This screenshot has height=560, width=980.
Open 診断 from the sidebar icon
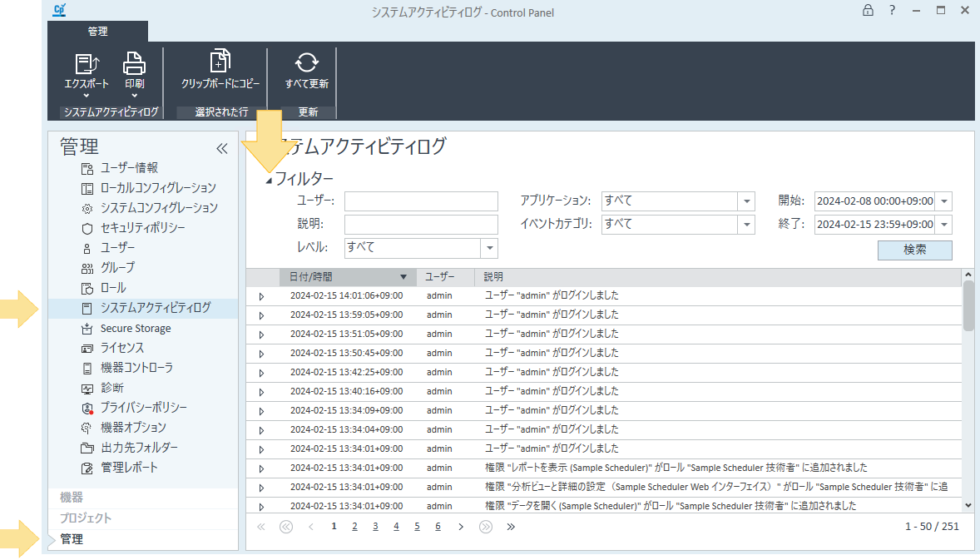tap(86, 388)
